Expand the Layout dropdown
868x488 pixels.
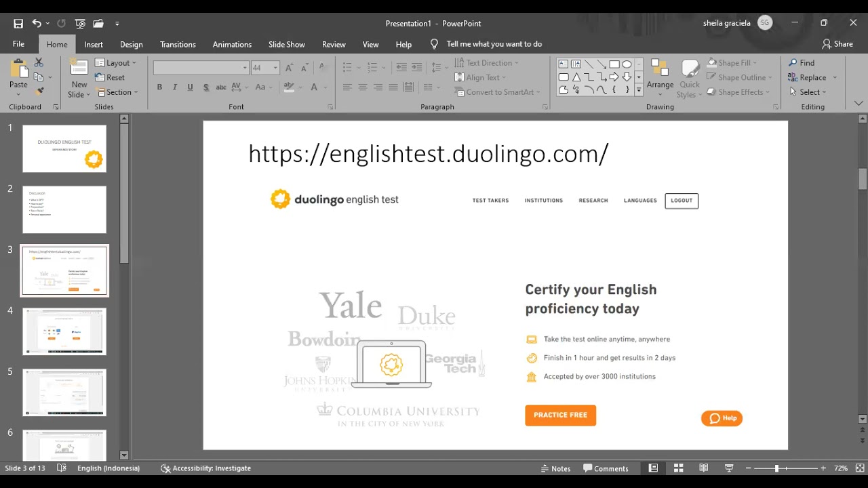(x=117, y=63)
